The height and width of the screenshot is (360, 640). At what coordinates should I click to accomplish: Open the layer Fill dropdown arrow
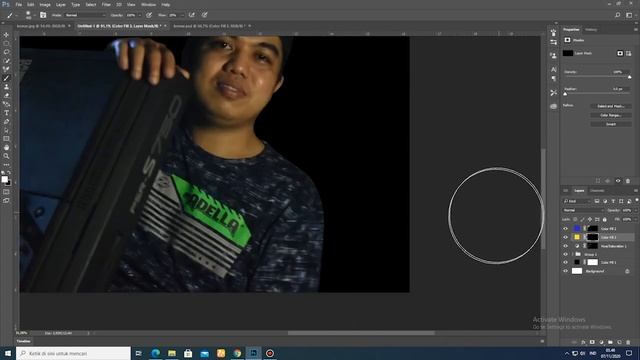(x=637, y=220)
